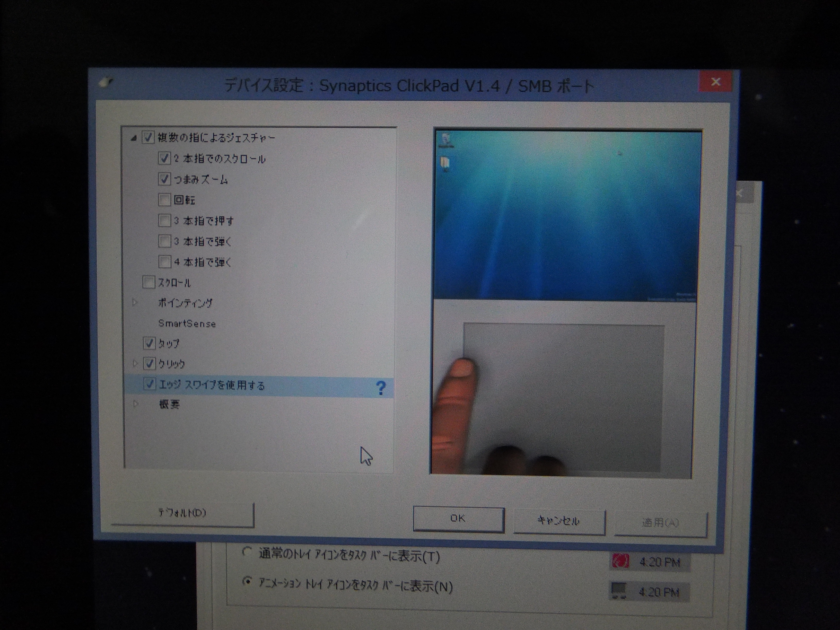
Task: Close the device settings dialog
Action: pyautogui.click(x=715, y=82)
